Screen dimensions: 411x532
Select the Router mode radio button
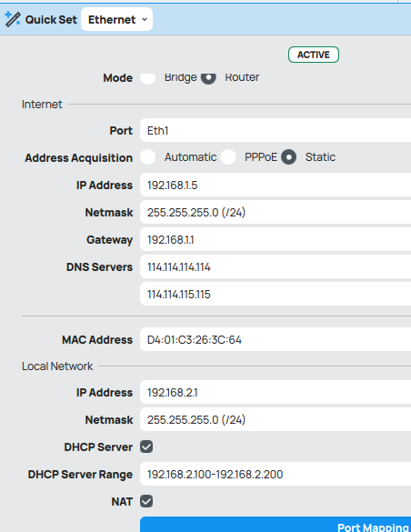click(208, 77)
